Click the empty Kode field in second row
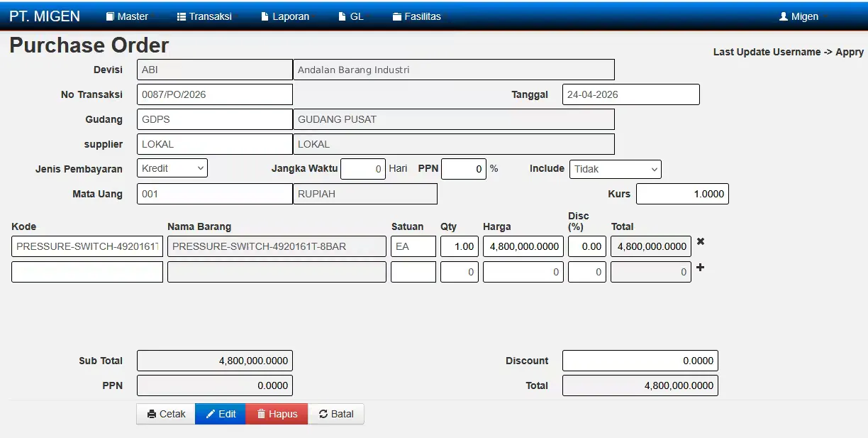 point(87,272)
